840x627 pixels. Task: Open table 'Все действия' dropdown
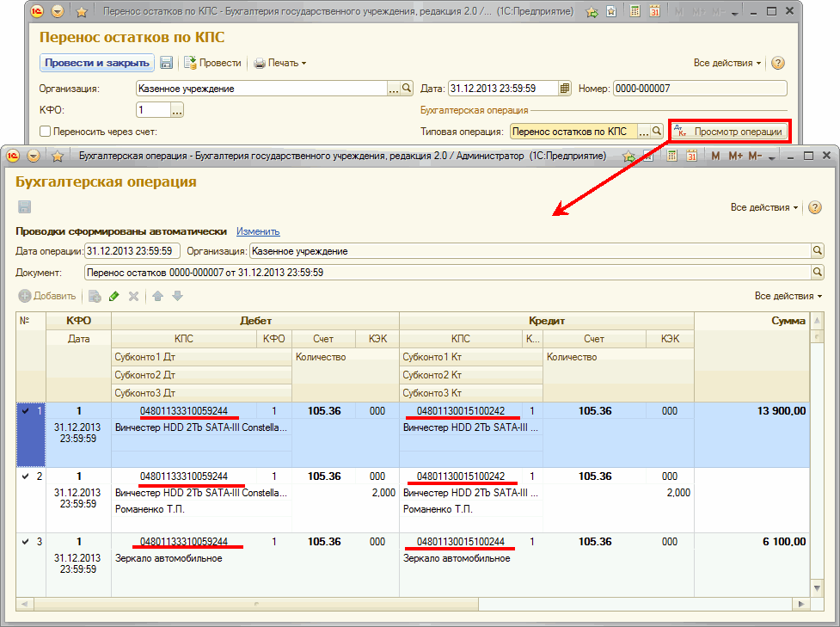(x=788, y=296)
